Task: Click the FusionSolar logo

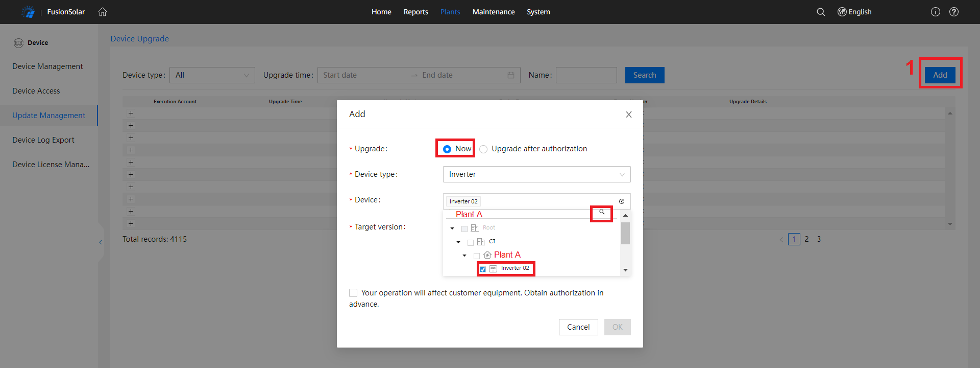Action: (x=28, y=12)
